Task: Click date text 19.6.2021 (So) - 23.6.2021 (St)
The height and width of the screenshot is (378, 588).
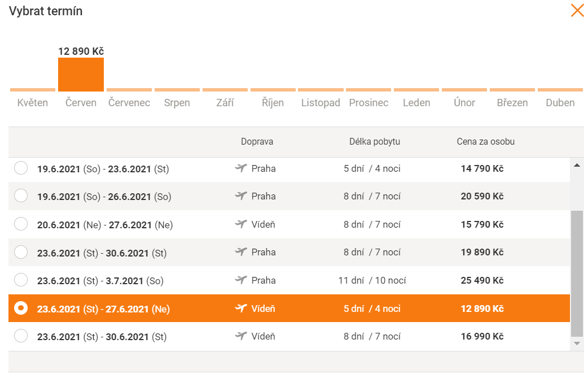Action: coord(103,169)
